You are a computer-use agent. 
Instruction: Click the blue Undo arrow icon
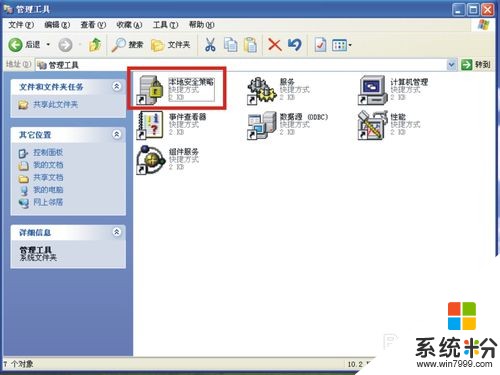click(x=295, y=45)
